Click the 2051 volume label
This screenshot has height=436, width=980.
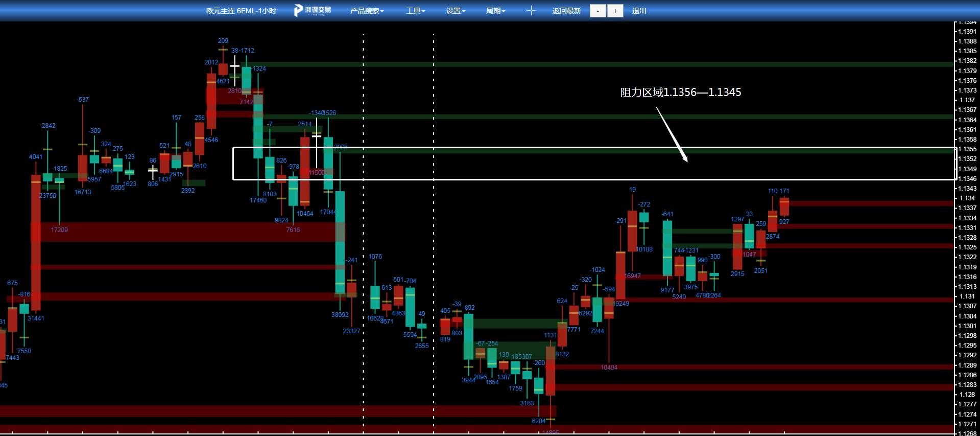click(760, 271)
